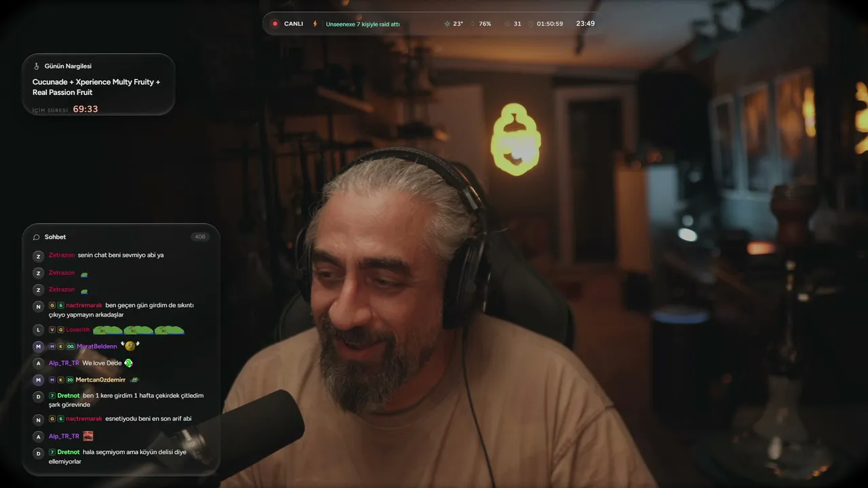Click username Alp_TR_TR on the 'We love Dede' message
Image resolution: width=868 pixels, height=488 pixels.
pos(64,363)
